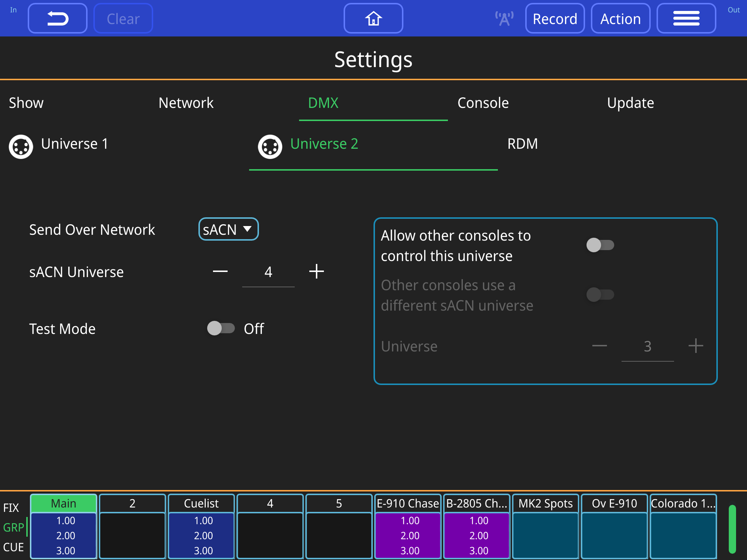Open the Send Over Network sACN dropdown
This screenshot has height=560, width=747.
(x=228, y=229)
